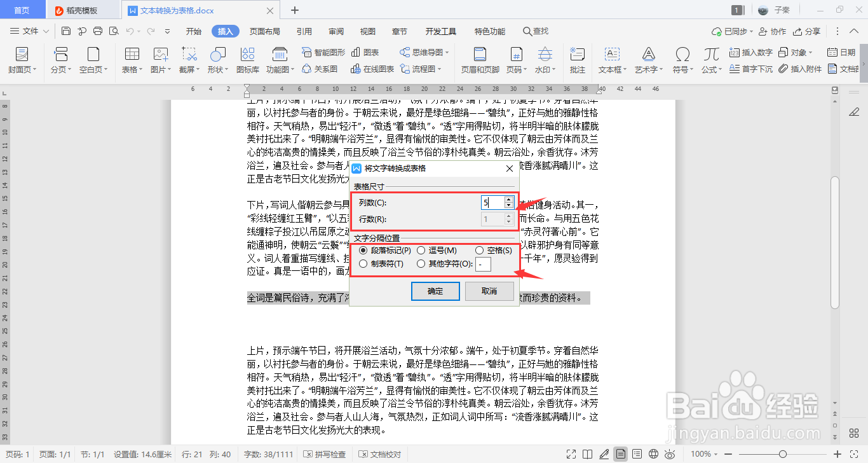Open header and footer (页眉和页脚)
Image resolution: width=868 pixels, height=463 pixels.
480,60
